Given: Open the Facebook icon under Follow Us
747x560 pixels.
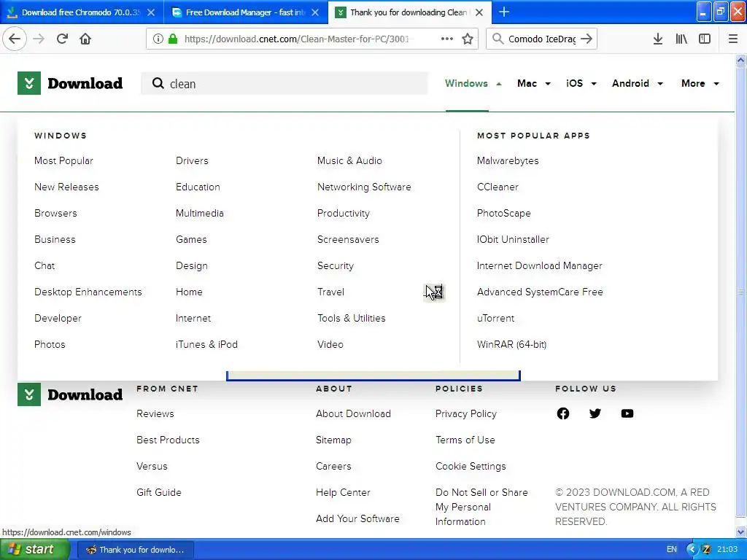Looking at the screenshot, I should pyautogui.click(x=563, y=413).
